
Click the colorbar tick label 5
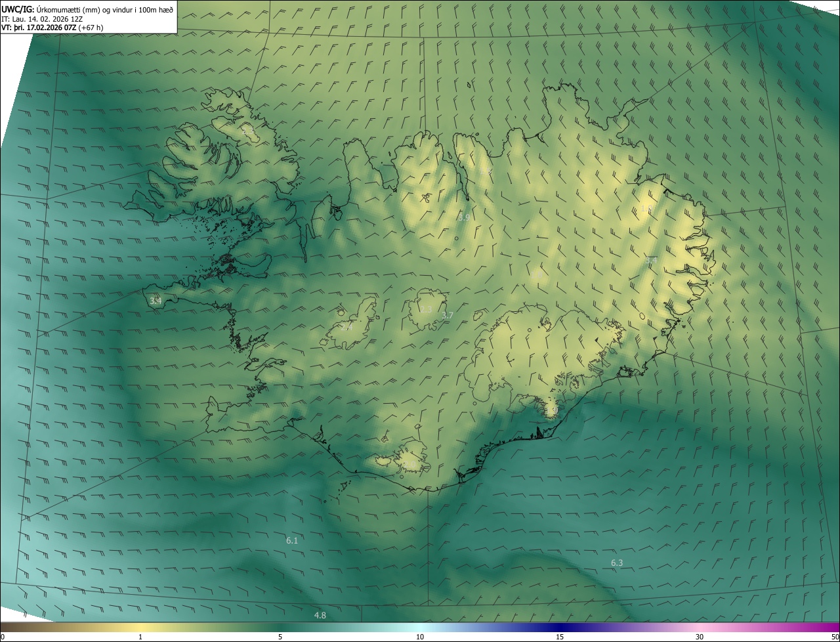(x=280, y=637)
